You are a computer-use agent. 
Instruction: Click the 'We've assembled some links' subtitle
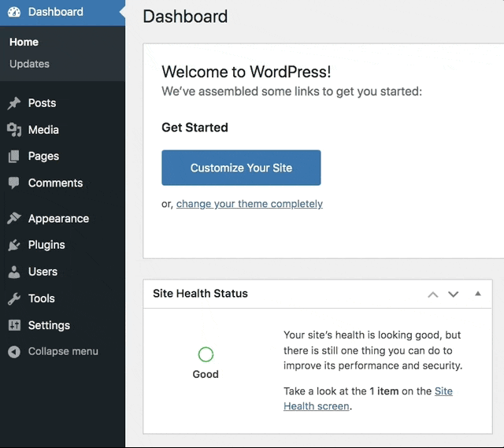pyautogui.click(x=291, y=91)
